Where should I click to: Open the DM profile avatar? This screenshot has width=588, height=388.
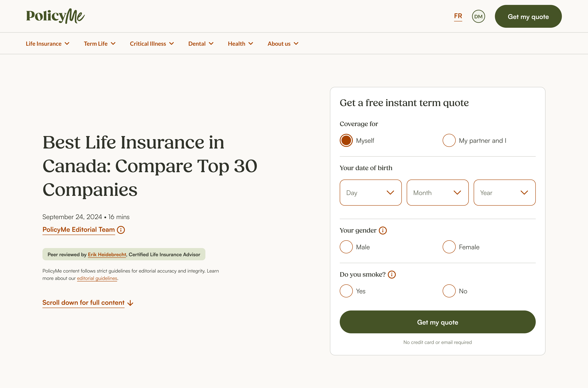click(478, 17)
